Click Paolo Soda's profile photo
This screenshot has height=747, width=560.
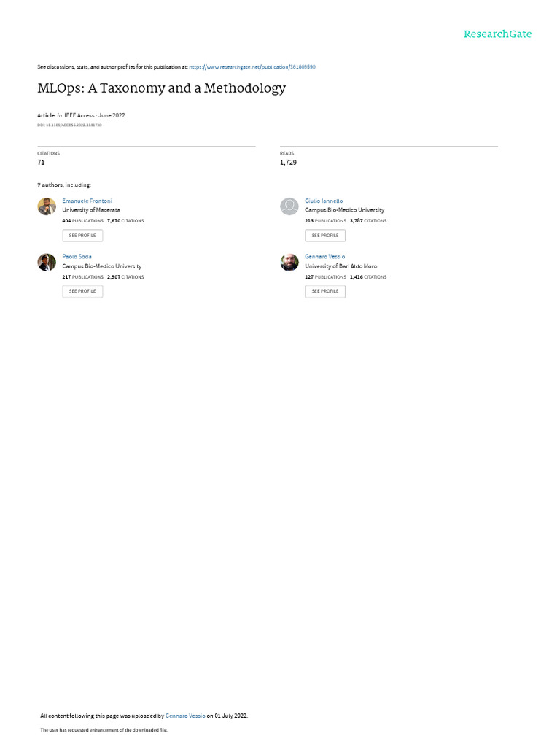(47, 262)
